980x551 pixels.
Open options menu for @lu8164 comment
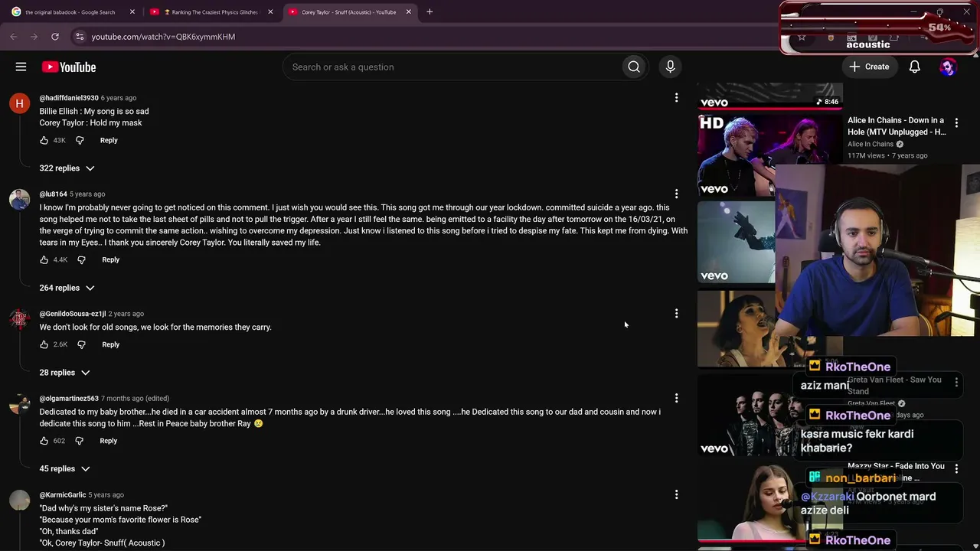tap(676, 194)
